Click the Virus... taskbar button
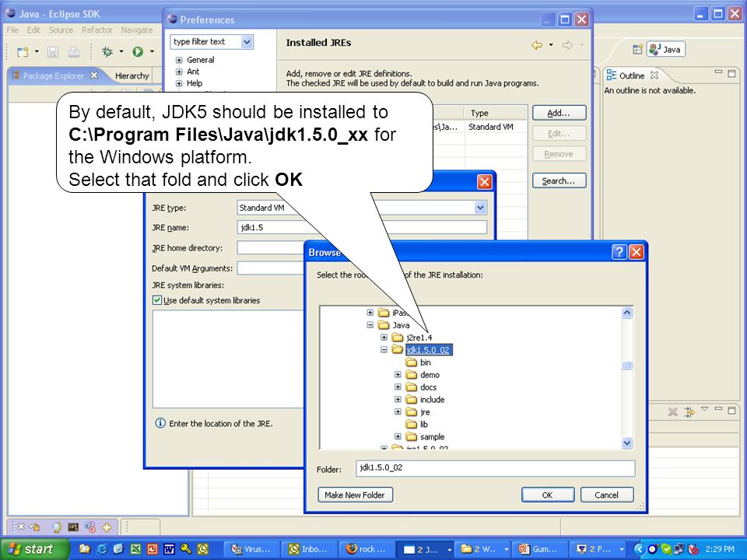747x560 pixels. coord(251,549)
